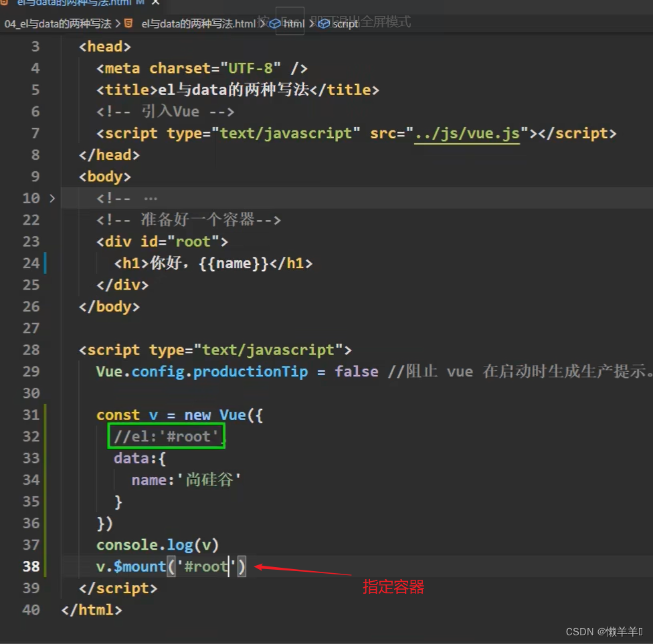Click line number 30 in the gutter
Viewport: 653px width, 644px height.
[31, 393]
